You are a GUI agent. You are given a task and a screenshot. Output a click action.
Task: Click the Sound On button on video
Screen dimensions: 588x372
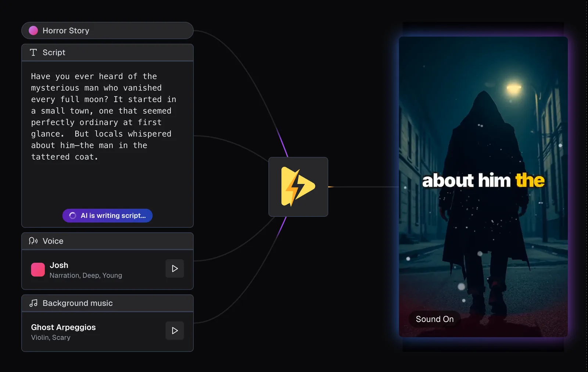click(435, 319)
